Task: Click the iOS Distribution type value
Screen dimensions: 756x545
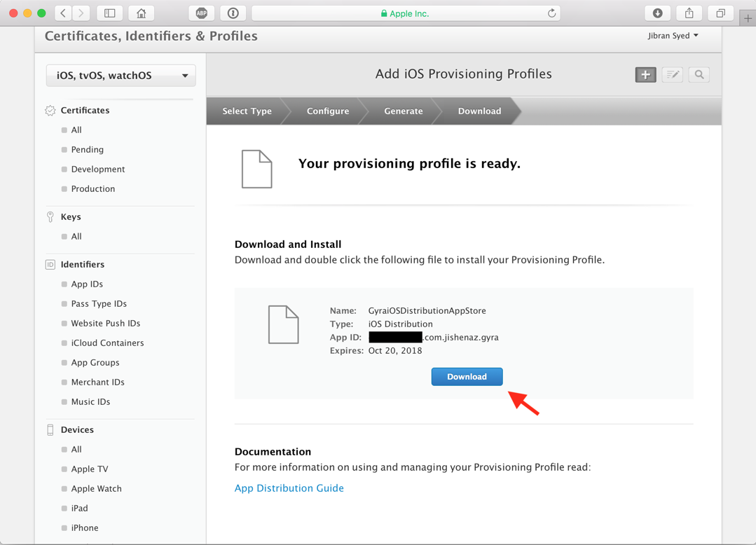Action: coord(401,324)
